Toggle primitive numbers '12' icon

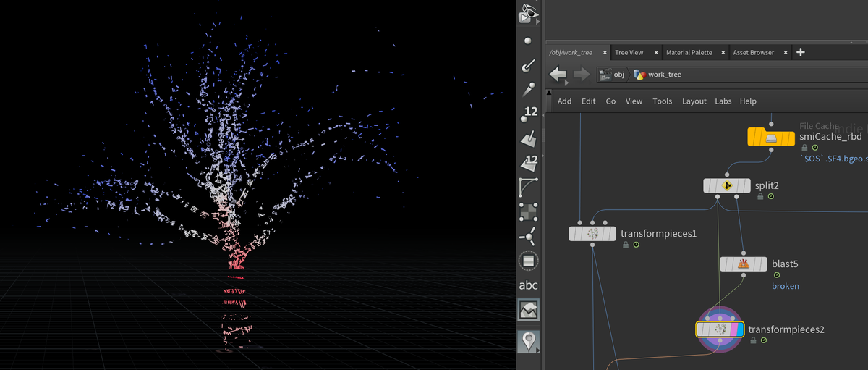point(529,162)
